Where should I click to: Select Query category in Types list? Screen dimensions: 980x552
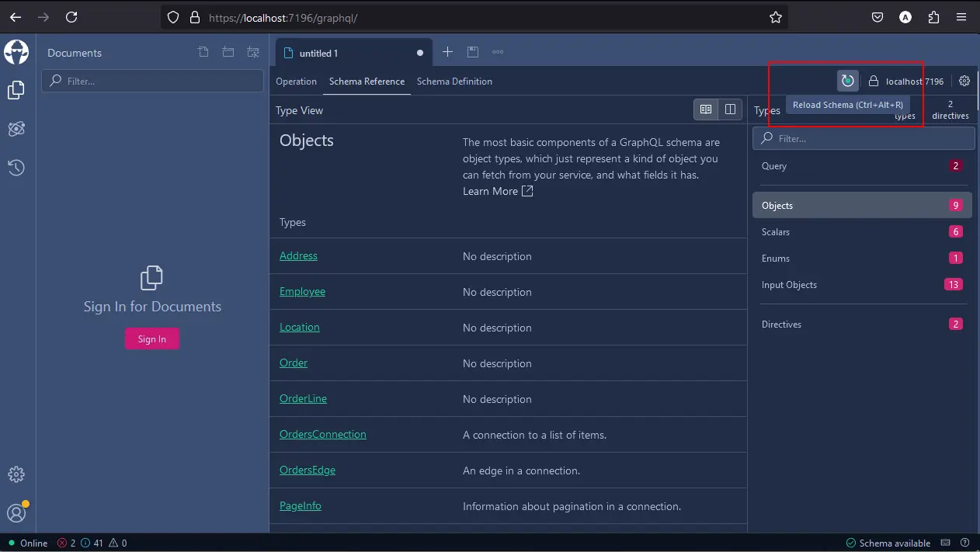862,166
